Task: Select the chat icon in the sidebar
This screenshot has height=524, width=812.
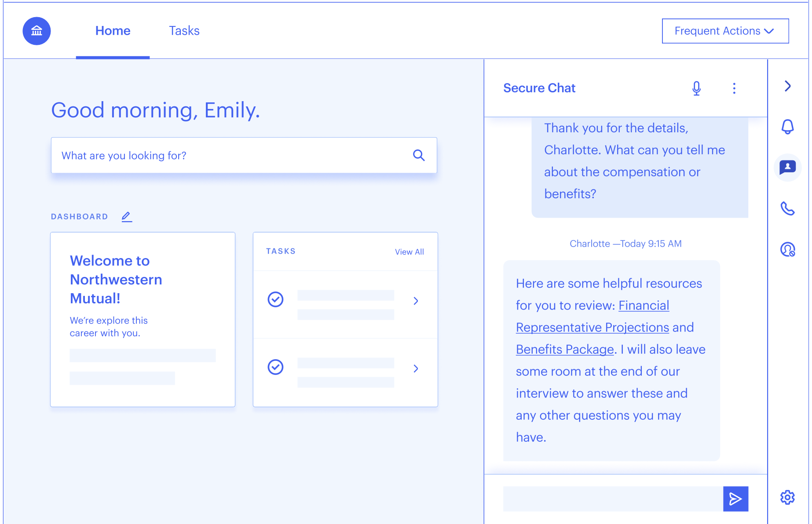Action: click(787, 167)
